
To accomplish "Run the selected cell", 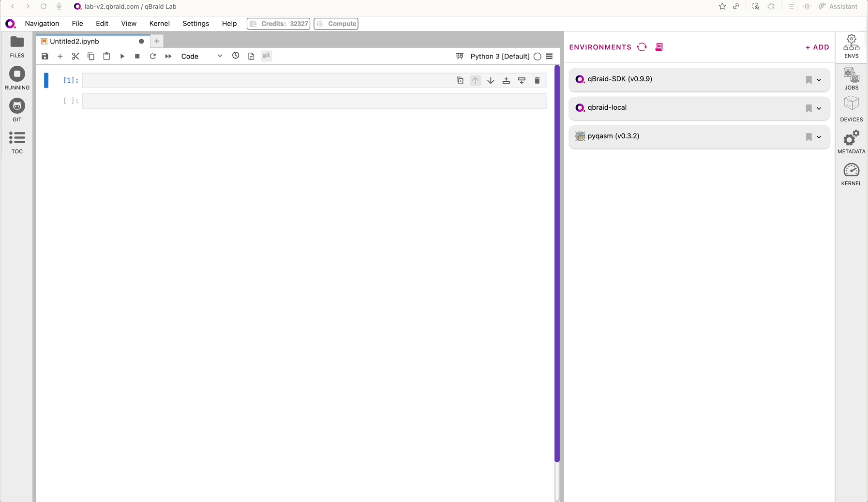I will 122,56.
